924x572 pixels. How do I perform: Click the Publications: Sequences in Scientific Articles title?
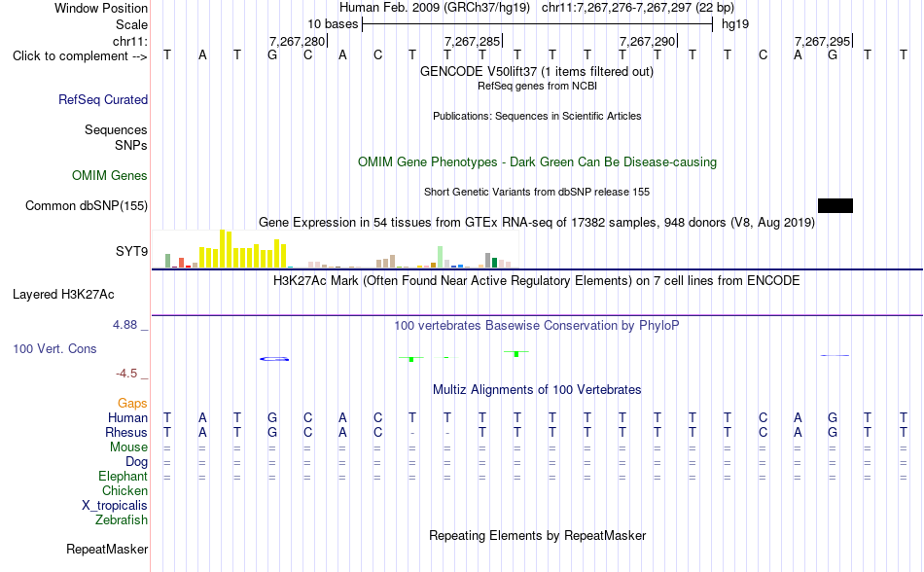click(537, 116)
